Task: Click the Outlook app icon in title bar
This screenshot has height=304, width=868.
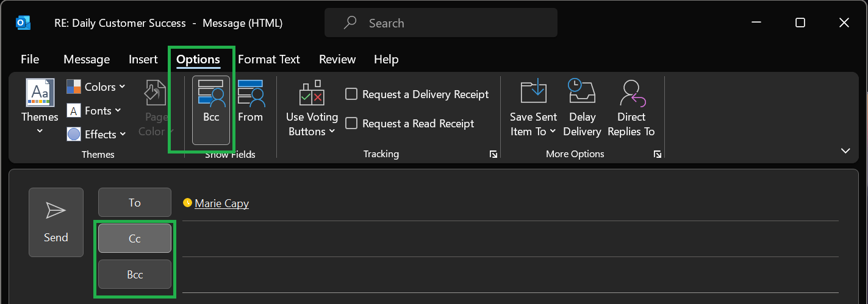Action: click(x=23, y=23)
